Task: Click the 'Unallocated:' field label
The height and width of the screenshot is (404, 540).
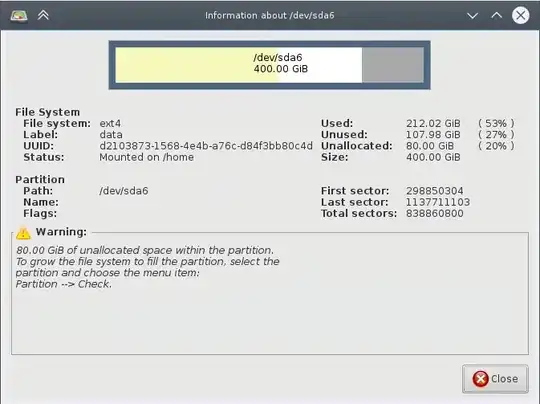Action: 357,146
